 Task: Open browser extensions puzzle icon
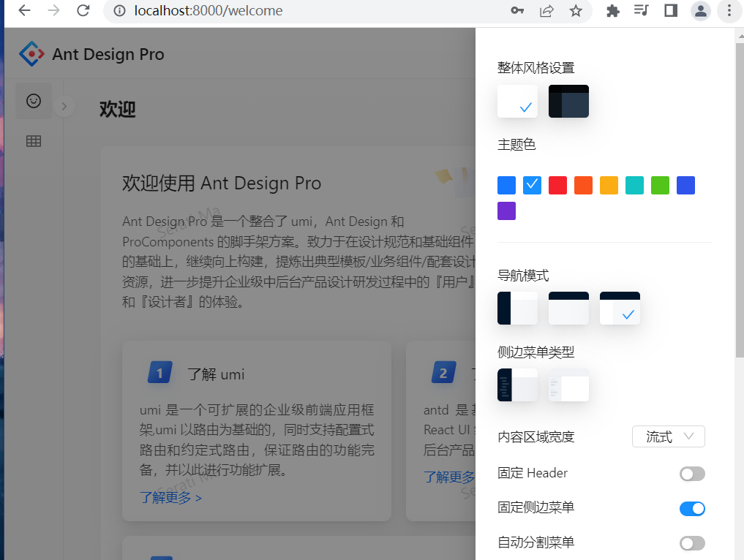tap(613, 11)
